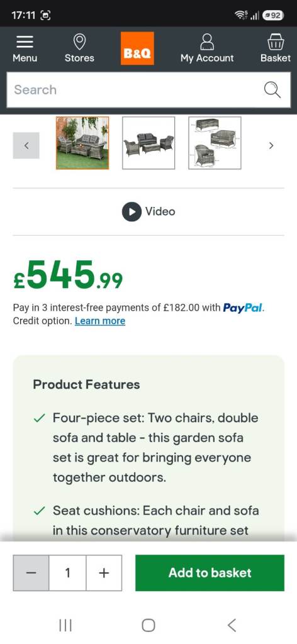The image size is (297, 644).
Task: Go to B&Q home logo
Action: click(137, 48)
